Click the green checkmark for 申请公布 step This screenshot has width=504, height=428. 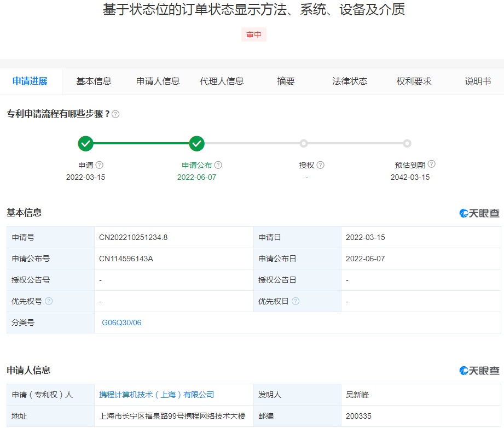point(196,144)
